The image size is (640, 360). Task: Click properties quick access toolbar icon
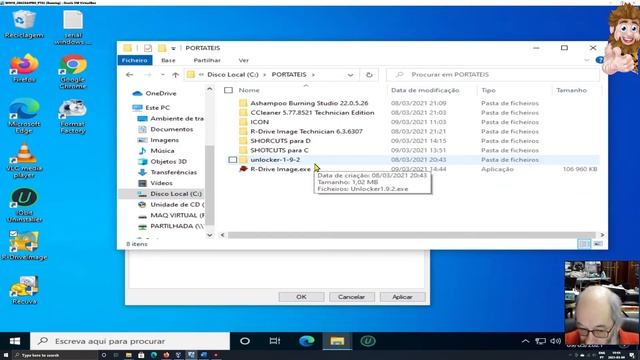pos(148,48)
